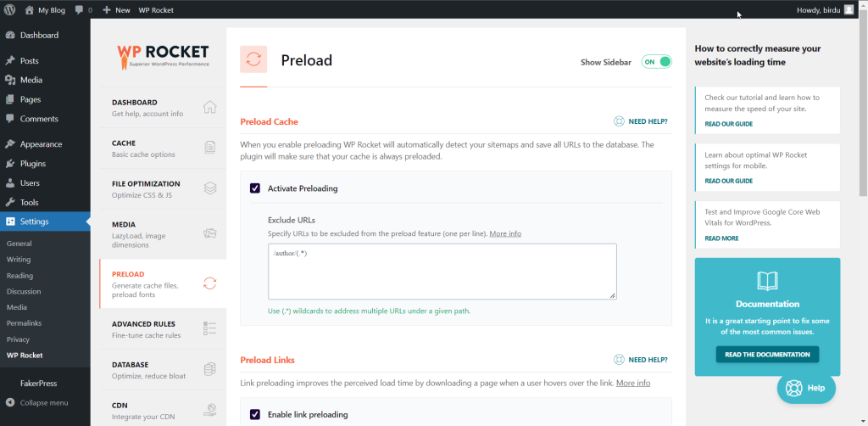This screenshot has height=426, width=868.
Task: Click the WordPress logo icon in admin bar
Action: tap(9, 10)
